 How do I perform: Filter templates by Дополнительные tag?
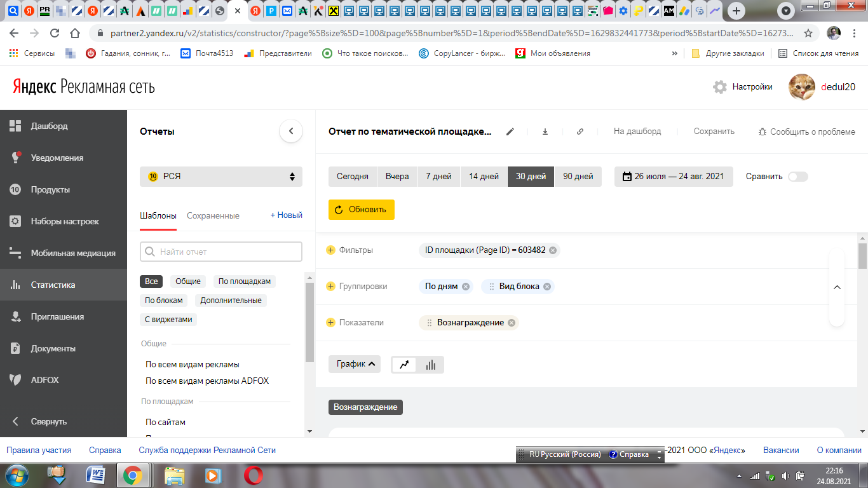(x=231, y=300)
